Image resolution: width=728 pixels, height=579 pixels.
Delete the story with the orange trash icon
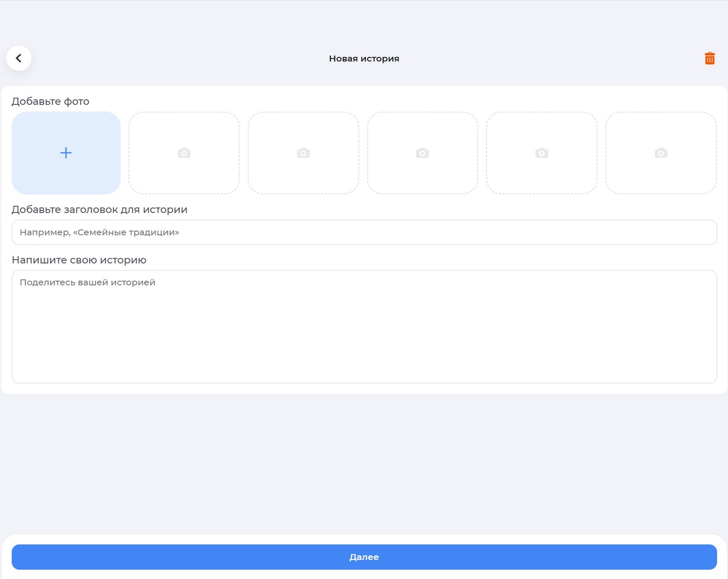coord(710,58)
